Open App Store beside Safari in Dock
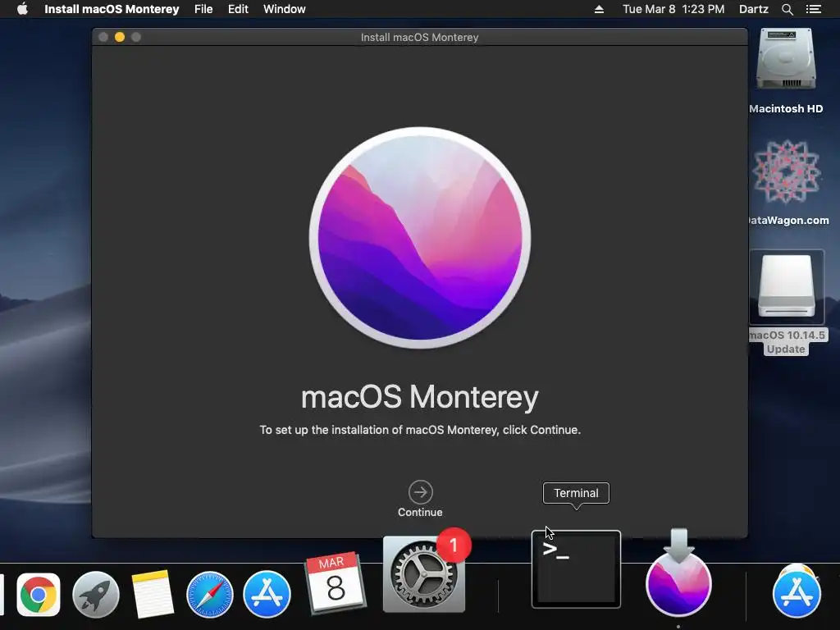 (x=267, y=595)
